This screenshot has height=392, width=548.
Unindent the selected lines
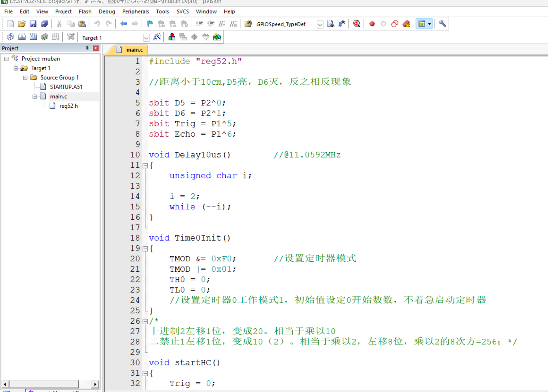pos(211,24)
